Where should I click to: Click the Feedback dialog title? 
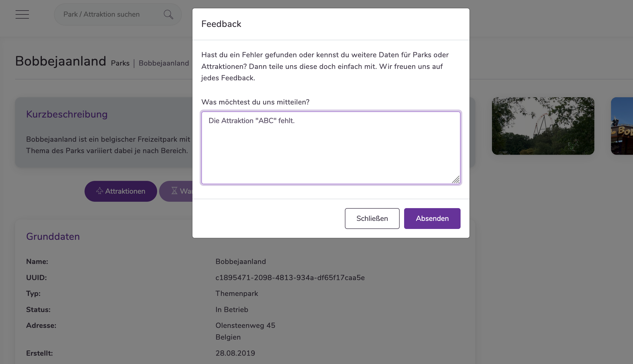point(221,24)
